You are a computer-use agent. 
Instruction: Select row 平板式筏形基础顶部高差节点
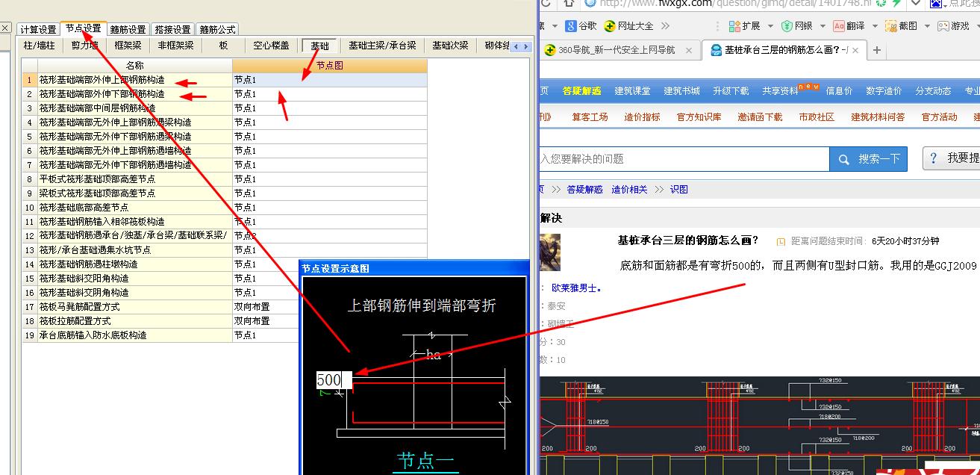(135, 179)
